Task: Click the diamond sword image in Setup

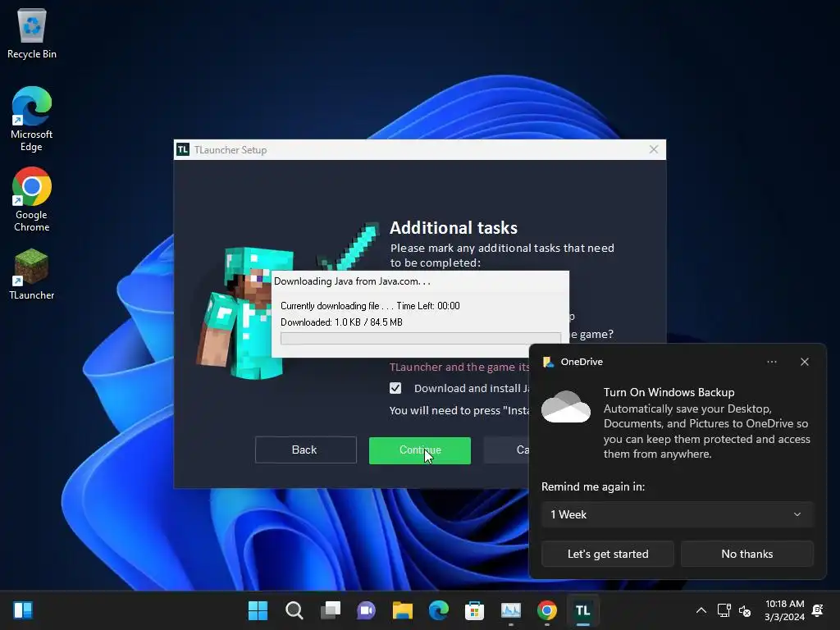Action: click(x=348, y=246)
